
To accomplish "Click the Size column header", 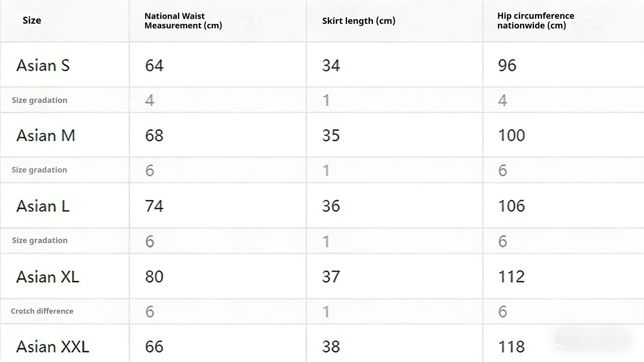I will 32,21.
